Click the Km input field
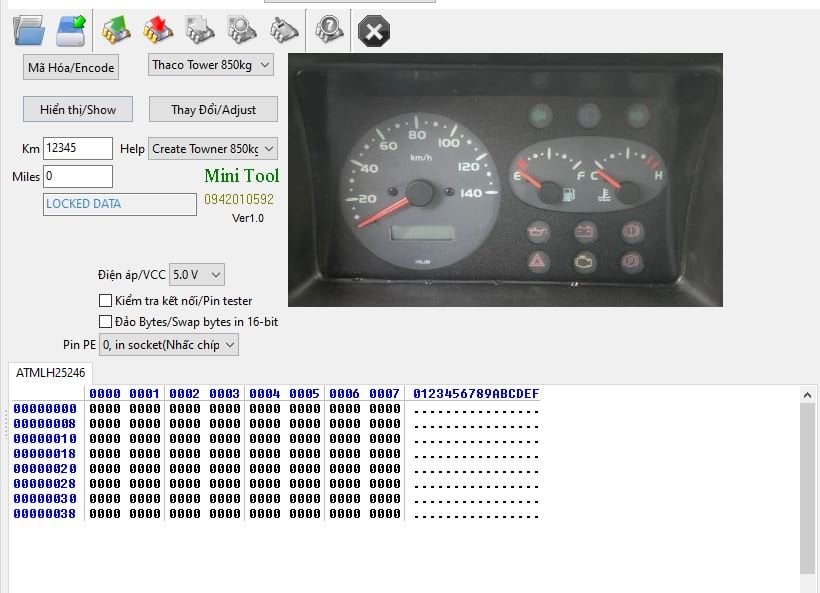This screenshot has height=593, width=820. [77, 148]
